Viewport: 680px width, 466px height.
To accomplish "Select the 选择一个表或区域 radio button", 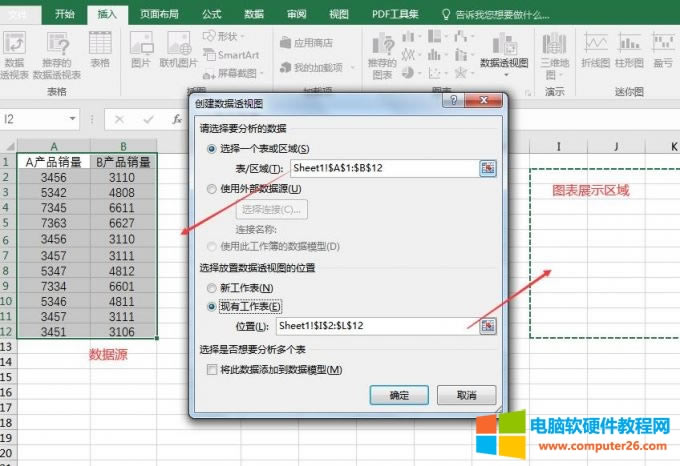I will [211, 148].
